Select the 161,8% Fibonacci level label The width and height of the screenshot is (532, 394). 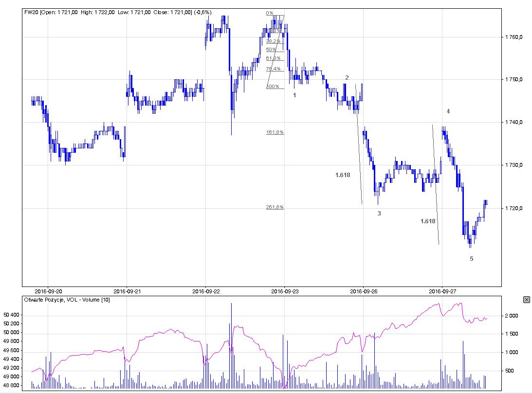pos(275,132)
